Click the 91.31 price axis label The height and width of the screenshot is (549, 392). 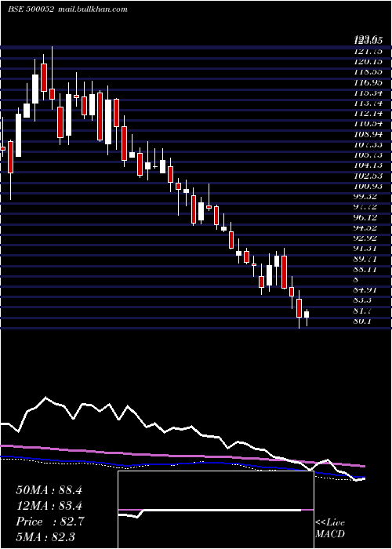point(367,249)
